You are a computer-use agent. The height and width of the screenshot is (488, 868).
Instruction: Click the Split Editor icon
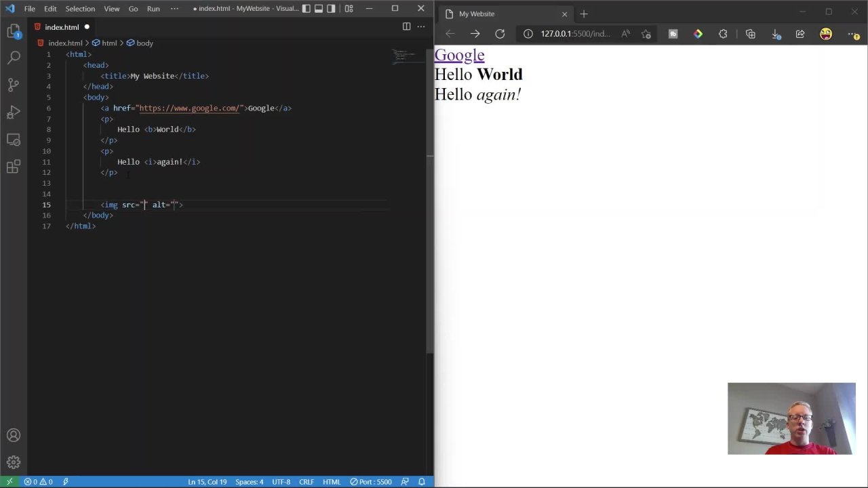[x=406, y=26]
